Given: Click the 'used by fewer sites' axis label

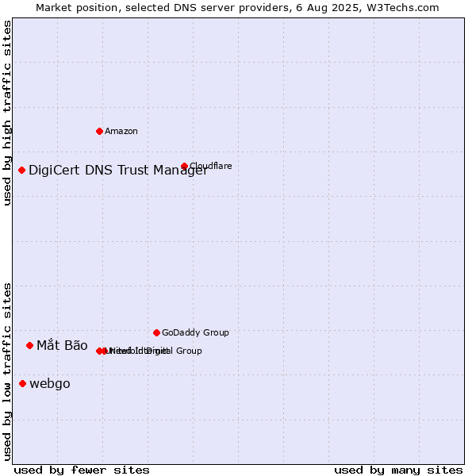Looking at the screenshot, I should 82,470.
